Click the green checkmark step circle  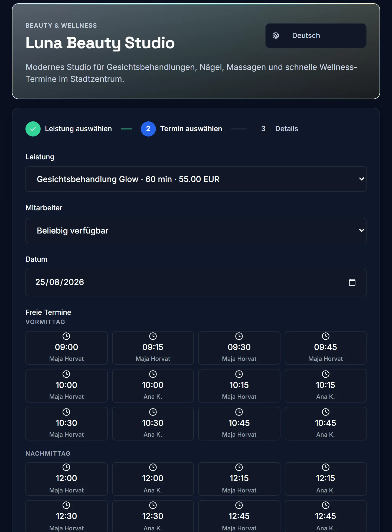(33, 129)
